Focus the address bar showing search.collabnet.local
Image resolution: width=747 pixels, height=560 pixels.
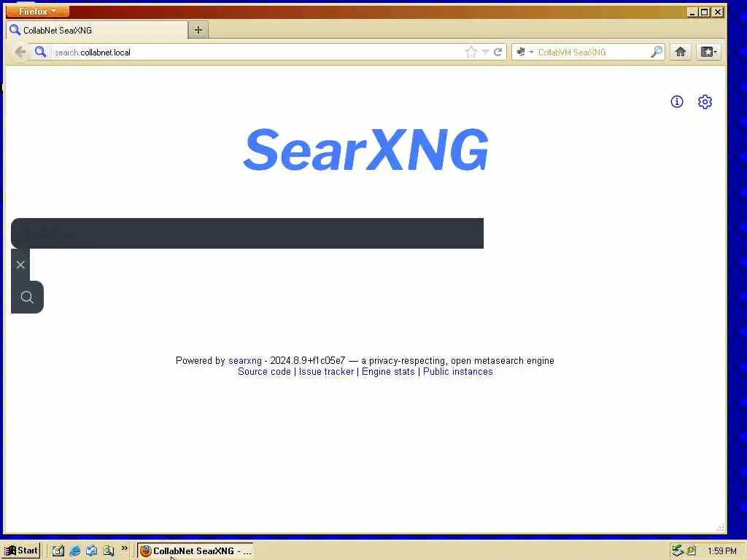(258, 52)
